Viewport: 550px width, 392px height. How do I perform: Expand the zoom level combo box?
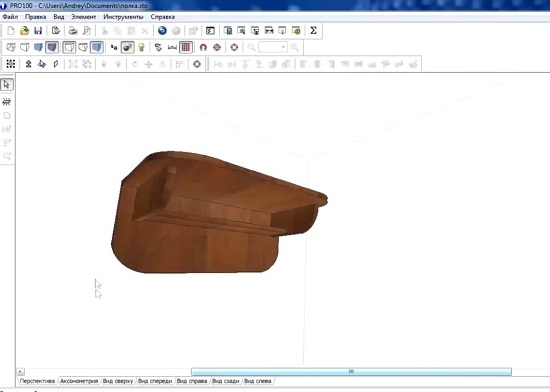[x=283, y=47]
